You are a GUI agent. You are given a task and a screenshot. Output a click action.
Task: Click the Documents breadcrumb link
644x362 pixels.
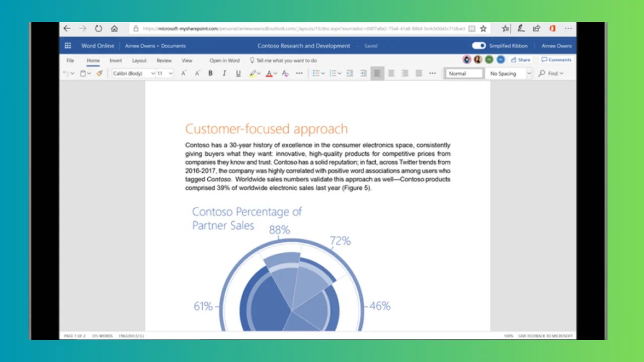(174, 46)
